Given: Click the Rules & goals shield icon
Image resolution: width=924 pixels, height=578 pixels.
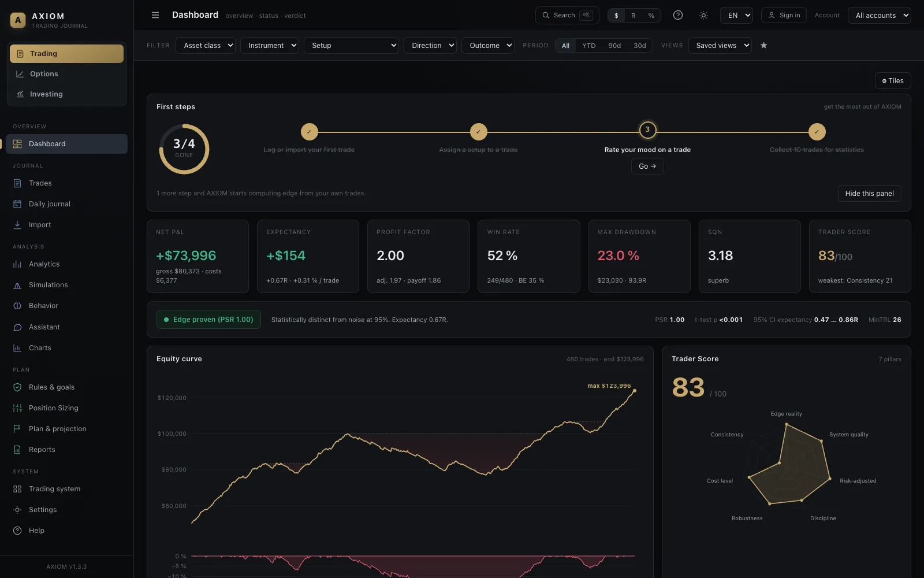Looking at the screenshot, I should [17, 387].
